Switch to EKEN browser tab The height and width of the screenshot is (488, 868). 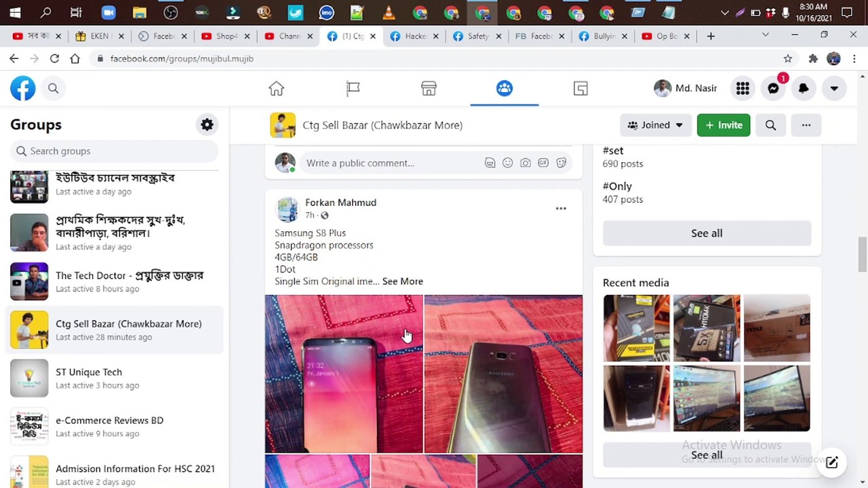click(100, 36)
